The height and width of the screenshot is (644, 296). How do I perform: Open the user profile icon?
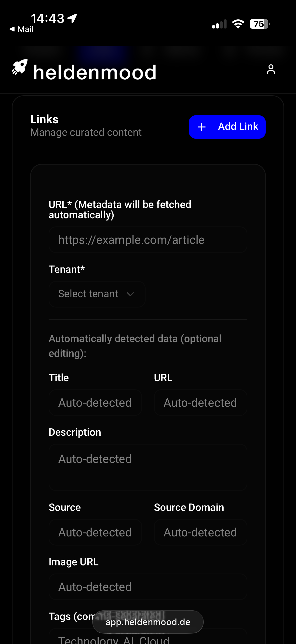pyautogui.click(x=271, y=70)
